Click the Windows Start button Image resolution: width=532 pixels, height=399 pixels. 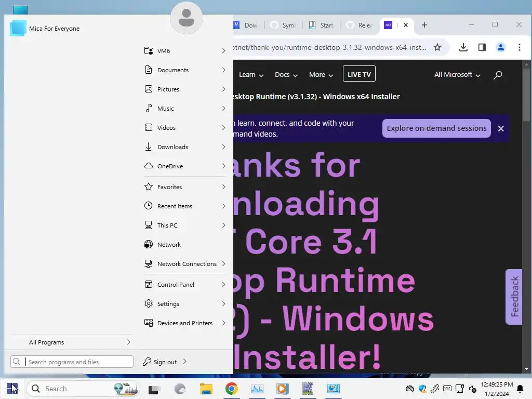(x=12, y=388)
